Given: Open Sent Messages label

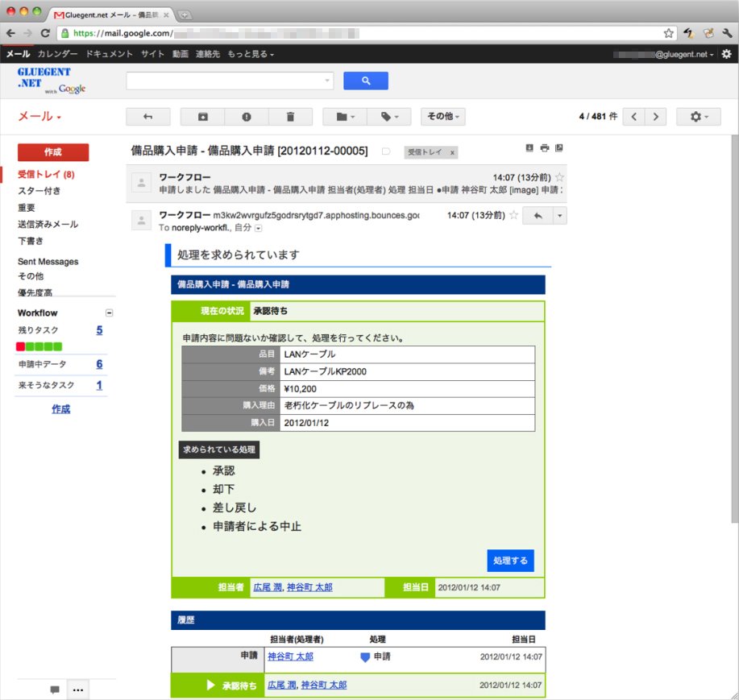Looking at the screenshot, I should click(x=48, y=262).
